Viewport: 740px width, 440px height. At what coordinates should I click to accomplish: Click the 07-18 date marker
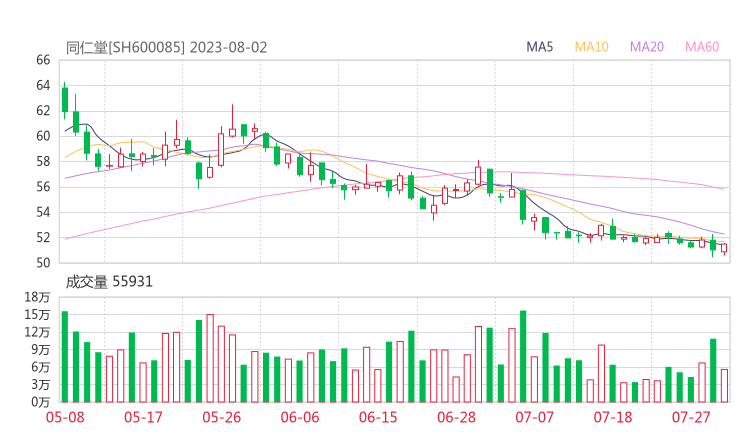click(x=612, y=417)
